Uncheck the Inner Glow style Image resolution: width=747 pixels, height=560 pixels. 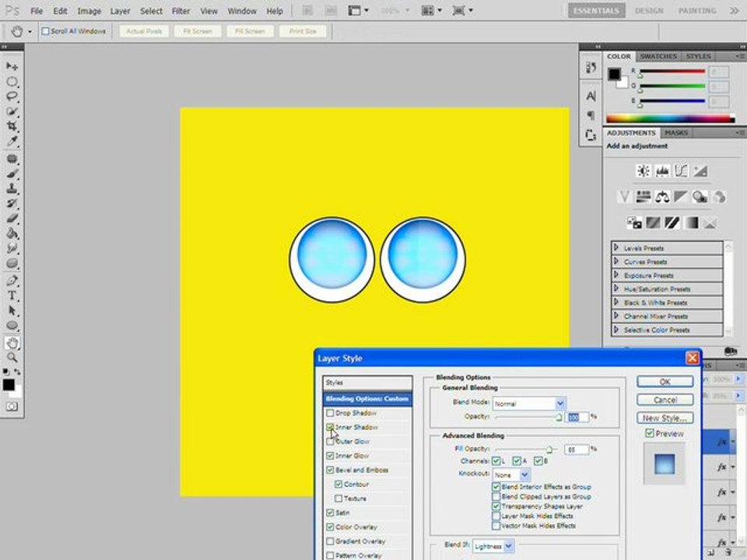[330, 456]
